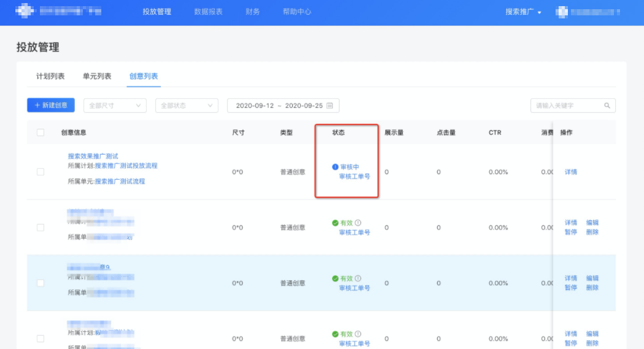
Task: Open 财务 in top navigation
Action: pyautogui.click(x=252, y=12)
